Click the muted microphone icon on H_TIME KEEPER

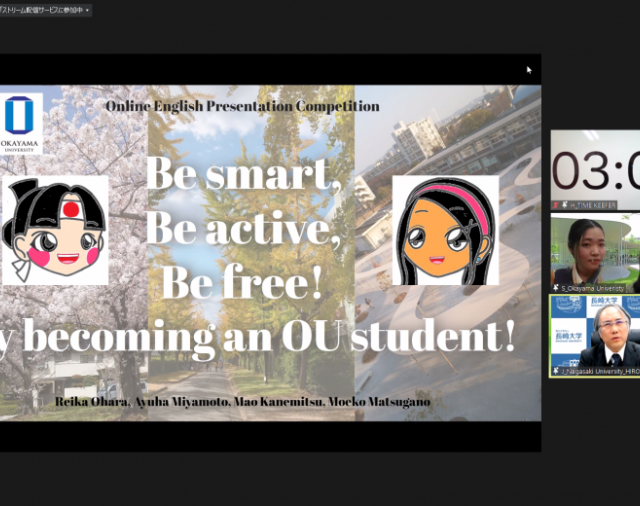[x=556, y=205]
